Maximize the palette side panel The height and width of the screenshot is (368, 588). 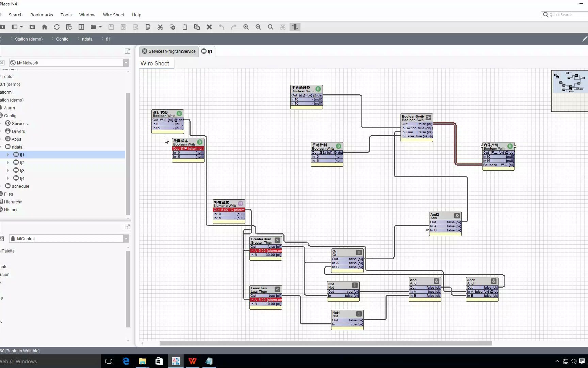[128, 227]
